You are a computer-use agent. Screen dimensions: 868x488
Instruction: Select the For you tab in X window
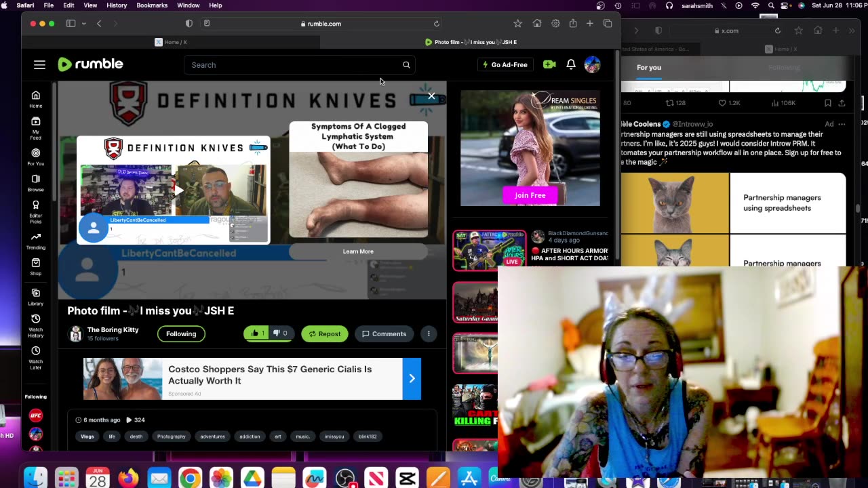649,67
